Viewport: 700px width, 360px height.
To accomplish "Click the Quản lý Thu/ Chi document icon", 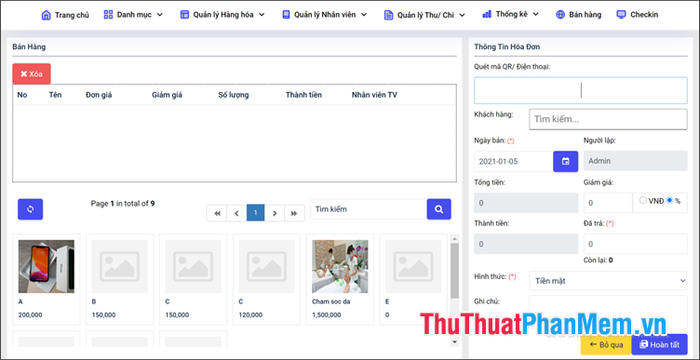I will tap(388, 15).
